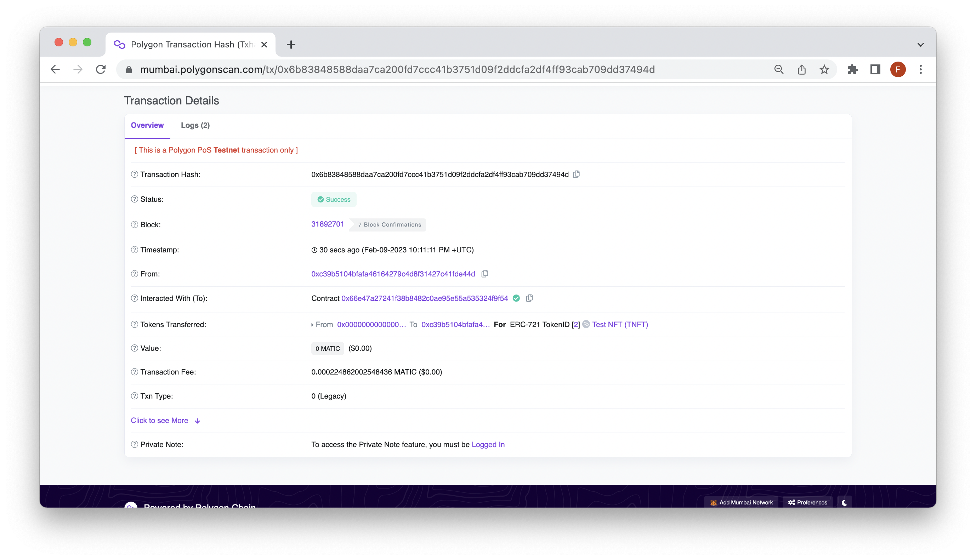Toggle the bookmark star for this page
Screen dimensions: 976x560
click(x=824, y=70)
